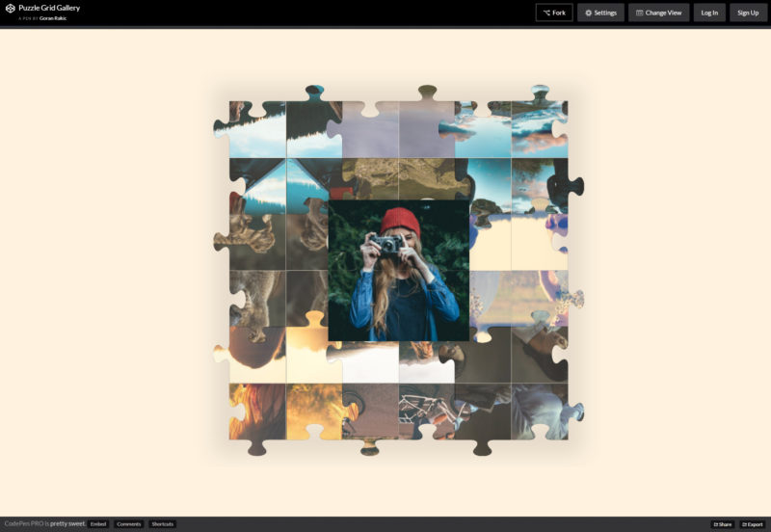This screenshot has height=532, width=771.
Task: Open the Comments panel
Action: 128,524
